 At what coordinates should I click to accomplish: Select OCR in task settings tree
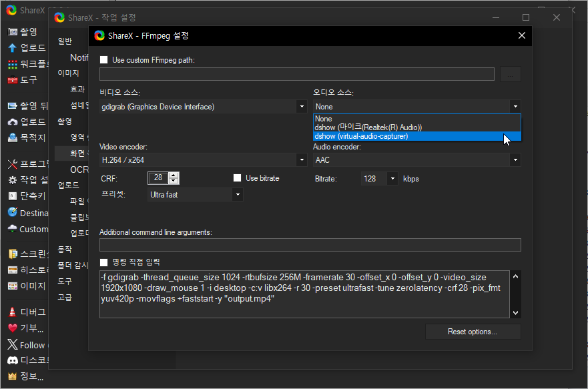79,169
